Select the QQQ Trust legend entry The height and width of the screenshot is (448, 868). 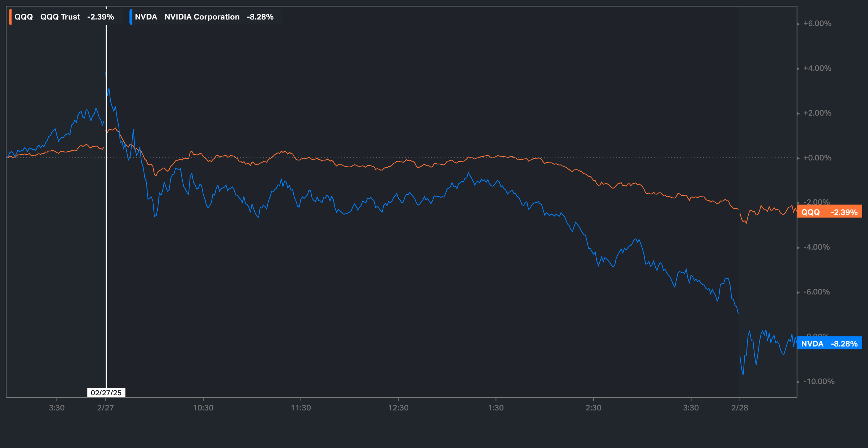click(x=60, y=17)
